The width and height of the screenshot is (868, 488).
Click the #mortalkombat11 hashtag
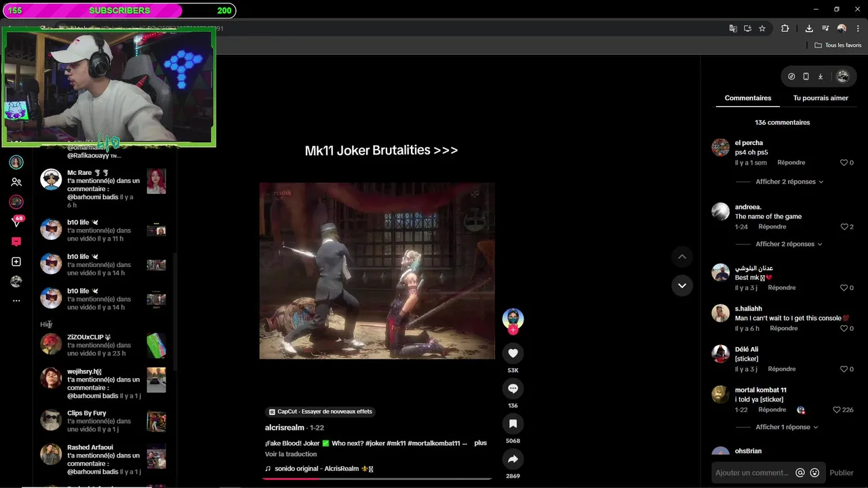tap(434, 443)
